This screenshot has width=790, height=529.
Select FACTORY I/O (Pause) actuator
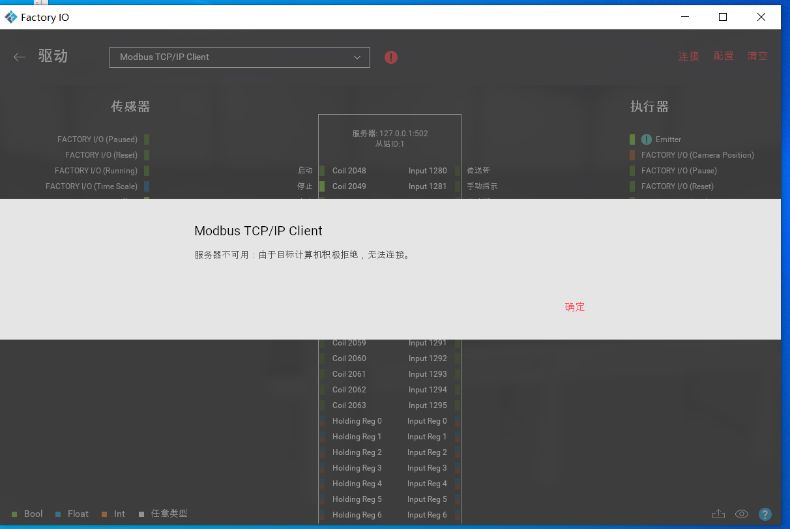(679, 171)
